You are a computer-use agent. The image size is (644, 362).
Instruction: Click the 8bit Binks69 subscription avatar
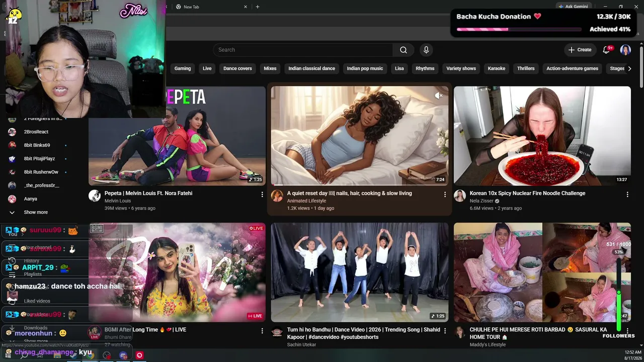tap(12, 145)
